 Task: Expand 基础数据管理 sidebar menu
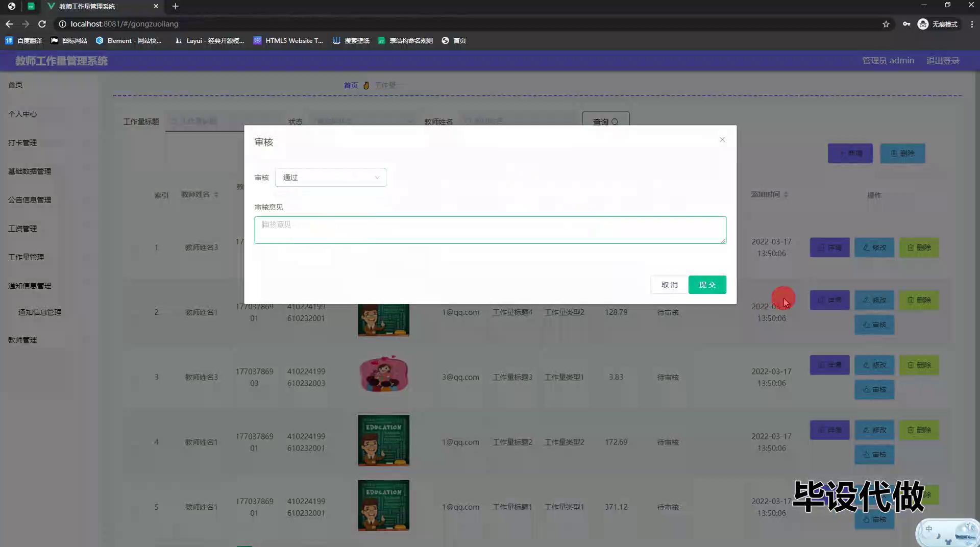(30, 171)
